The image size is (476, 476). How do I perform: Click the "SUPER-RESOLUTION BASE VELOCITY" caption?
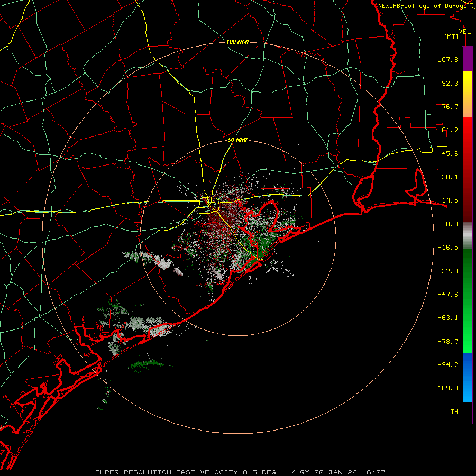(x=167, y=472)
